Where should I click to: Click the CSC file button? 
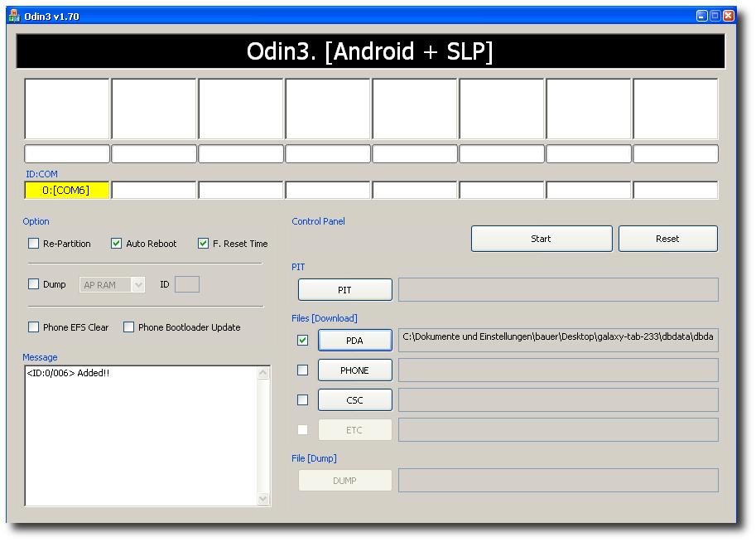tap(355, 400)
